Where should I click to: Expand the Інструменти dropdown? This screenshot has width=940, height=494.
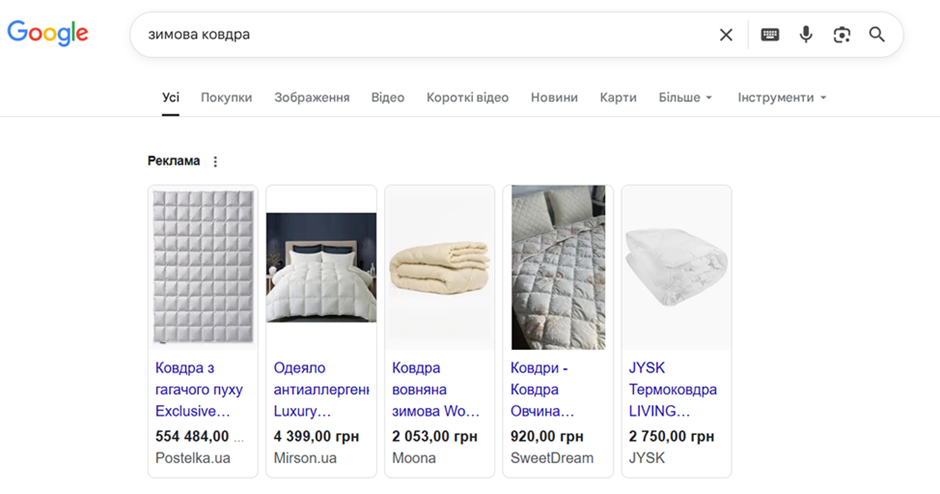click(x=782, y=98)
